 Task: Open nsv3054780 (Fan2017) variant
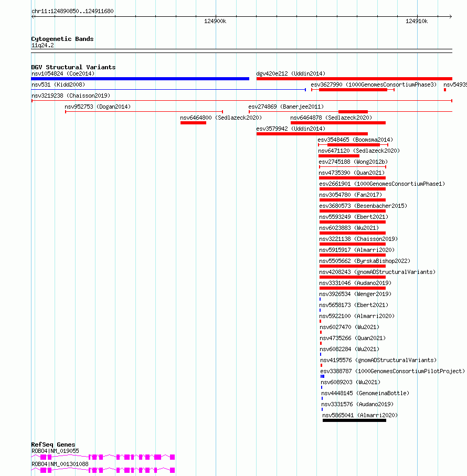point(351,195)
